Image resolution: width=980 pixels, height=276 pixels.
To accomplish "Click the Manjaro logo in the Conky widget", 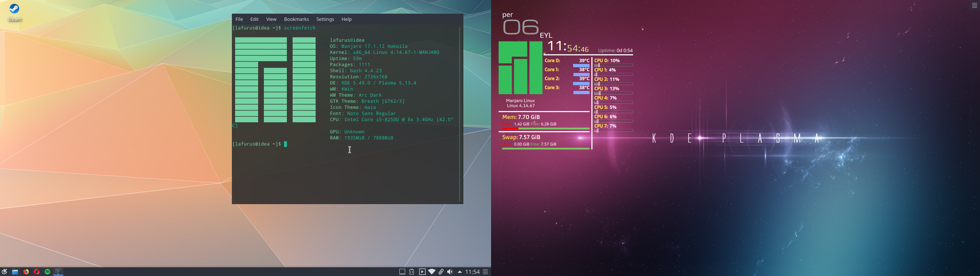I will (x=521, y=68).
